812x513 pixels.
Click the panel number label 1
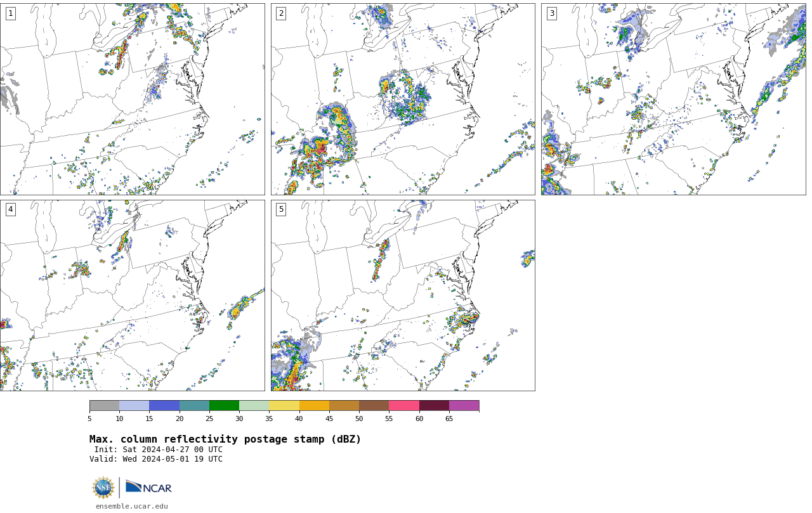10,13
